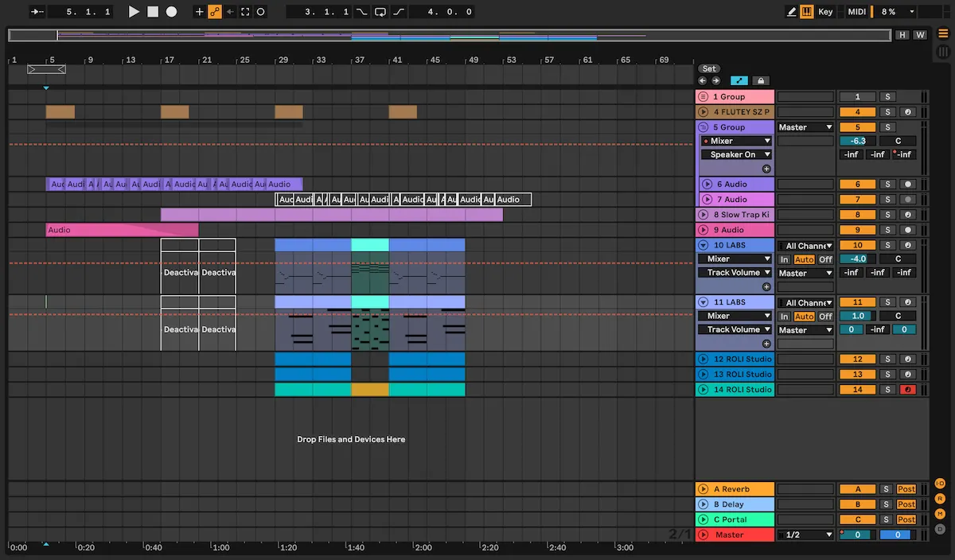
Task: Click the W overview width button
Action: (x=920, y=35)
